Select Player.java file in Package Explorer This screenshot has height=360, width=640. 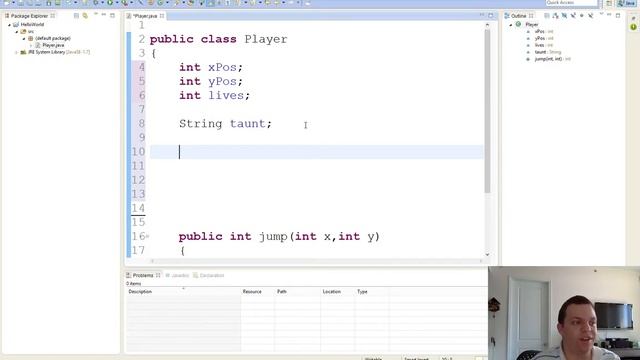click(x=53, y=45)
